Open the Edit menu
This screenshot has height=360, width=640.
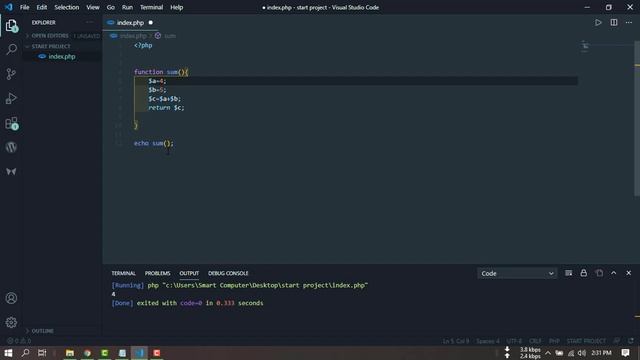tap(42, 7)
